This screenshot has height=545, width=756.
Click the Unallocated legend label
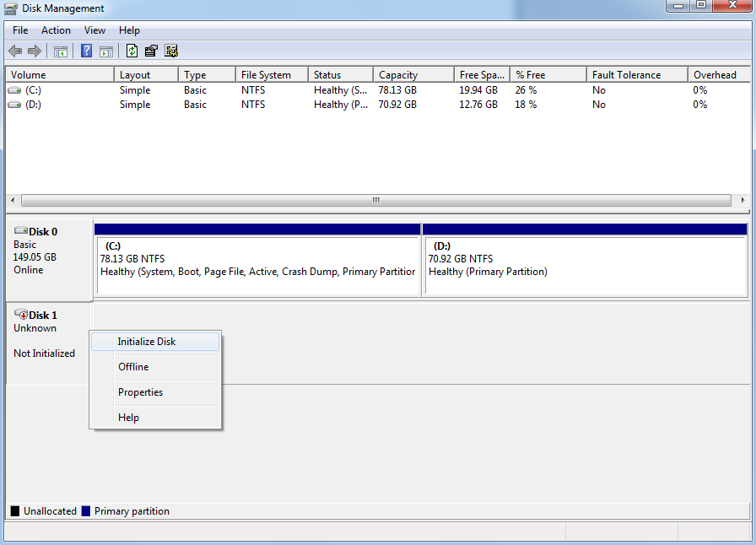point(50,511)
